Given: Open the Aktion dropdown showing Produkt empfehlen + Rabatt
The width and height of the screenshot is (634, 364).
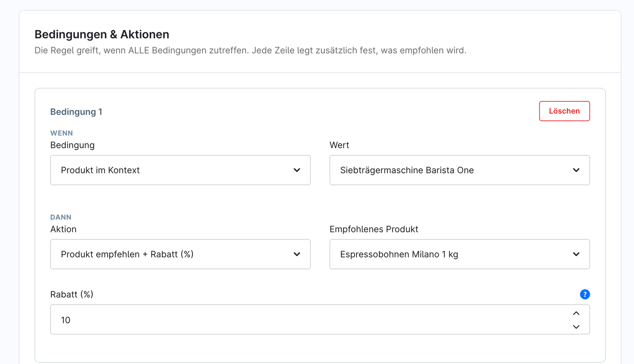Looking at the screenshot, I should point(180,254).
